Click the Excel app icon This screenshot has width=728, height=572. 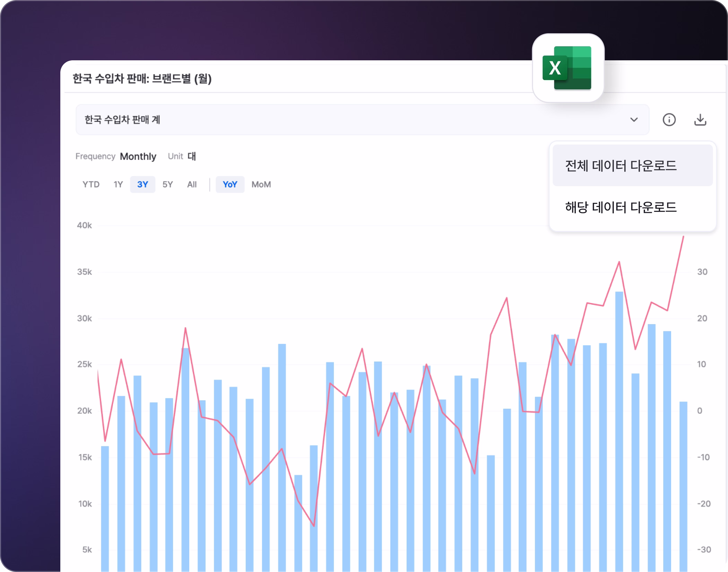pos(568,68)
